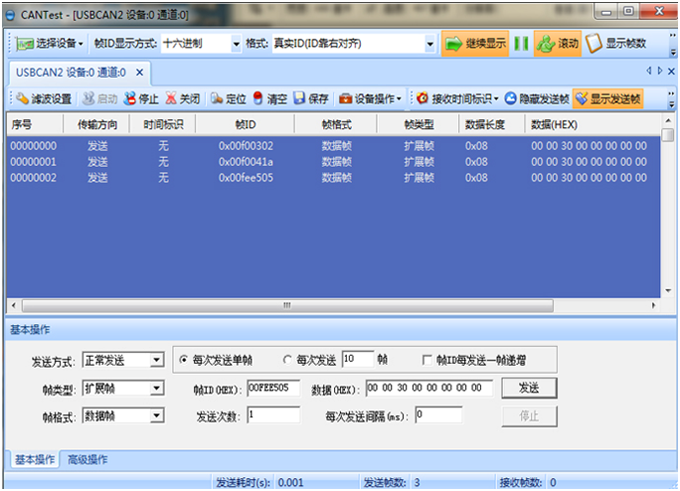Enable 帧ID每发送一帧递增 checkbox
The image size is (680, 491).
click(x=427, y=360)
